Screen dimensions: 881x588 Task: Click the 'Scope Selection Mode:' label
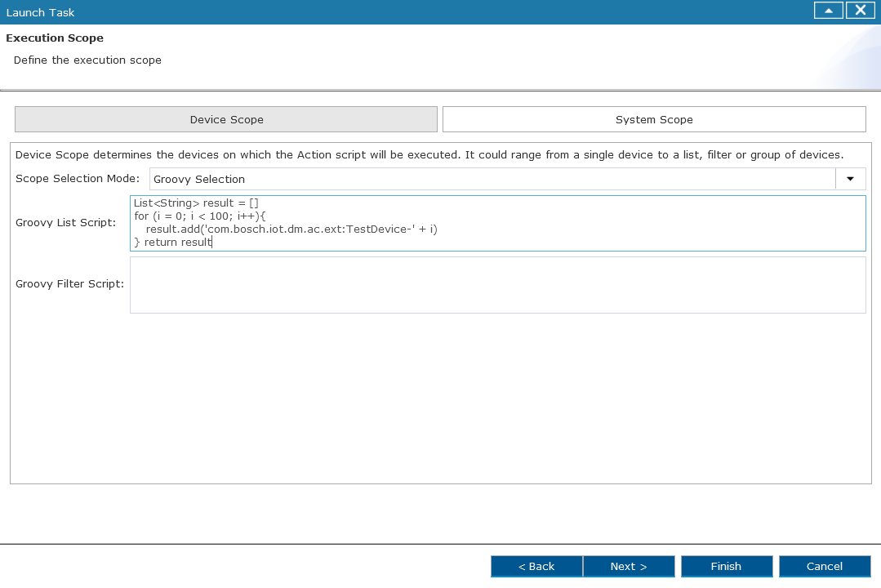[x=78, y=178]
